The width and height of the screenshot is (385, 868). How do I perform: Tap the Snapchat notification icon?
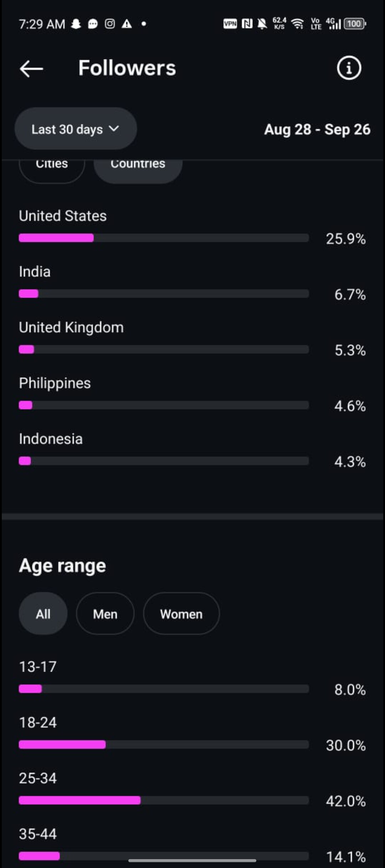pos(76,24)
